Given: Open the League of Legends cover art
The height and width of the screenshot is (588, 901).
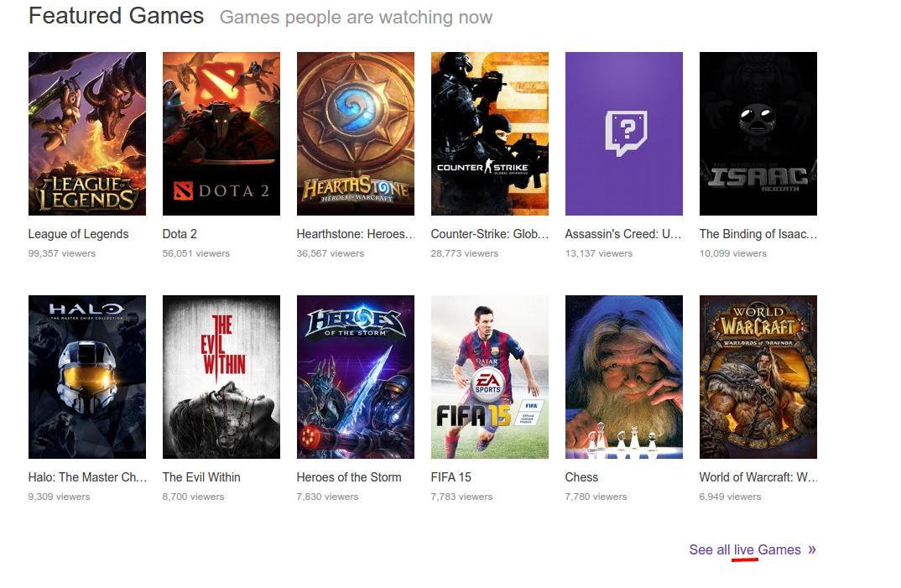Looking at the screenshot, I should click(86, 133).
